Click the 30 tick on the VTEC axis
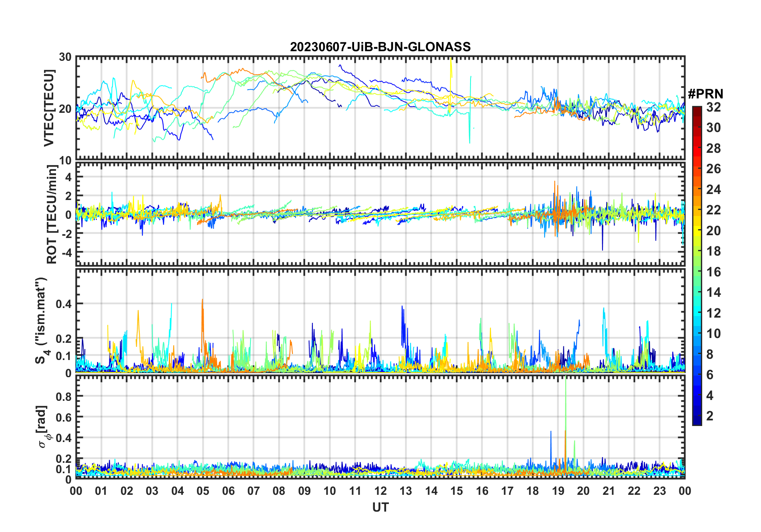Screen dimensions: 761x532 click(65, 57)
